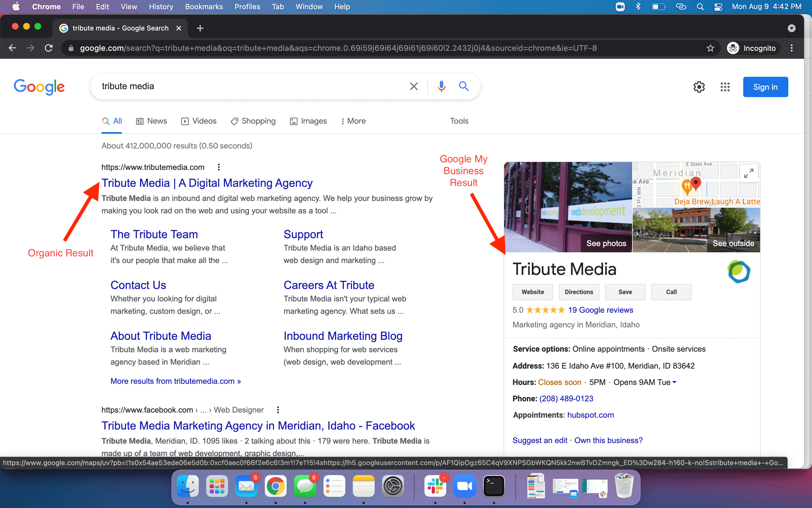Open Control Center in menu bar
The height and width of the screenshot is (508, 812).
718,7
